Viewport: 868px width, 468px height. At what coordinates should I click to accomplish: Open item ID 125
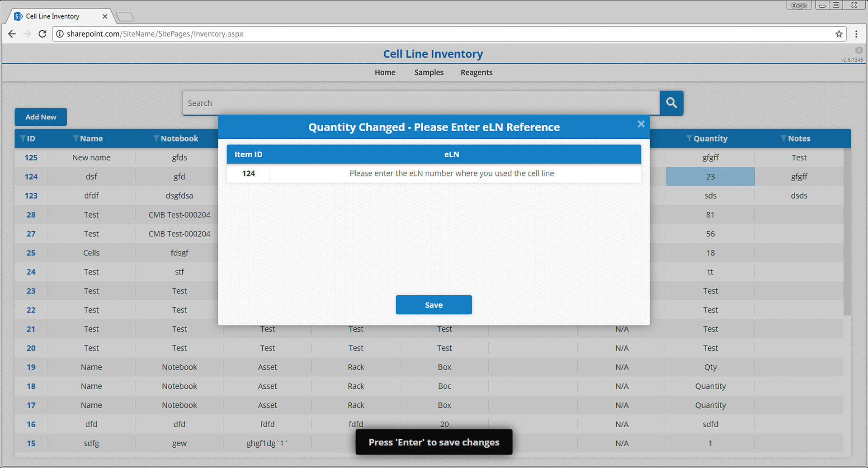[31, 158]
